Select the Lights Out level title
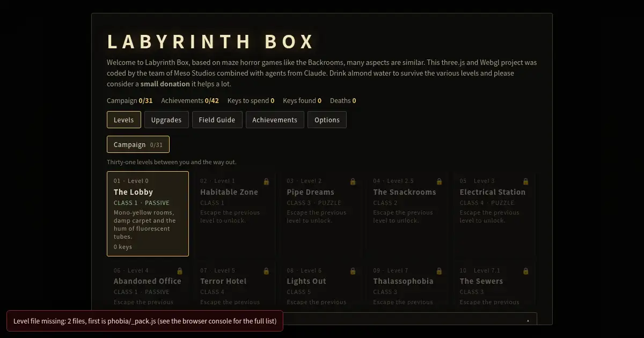This screenshot has width=644, height=338. pos(306,281)
